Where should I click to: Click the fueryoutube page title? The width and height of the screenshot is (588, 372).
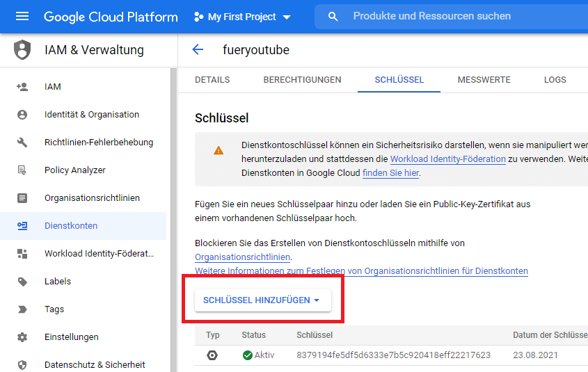click(x=256, y=50)
